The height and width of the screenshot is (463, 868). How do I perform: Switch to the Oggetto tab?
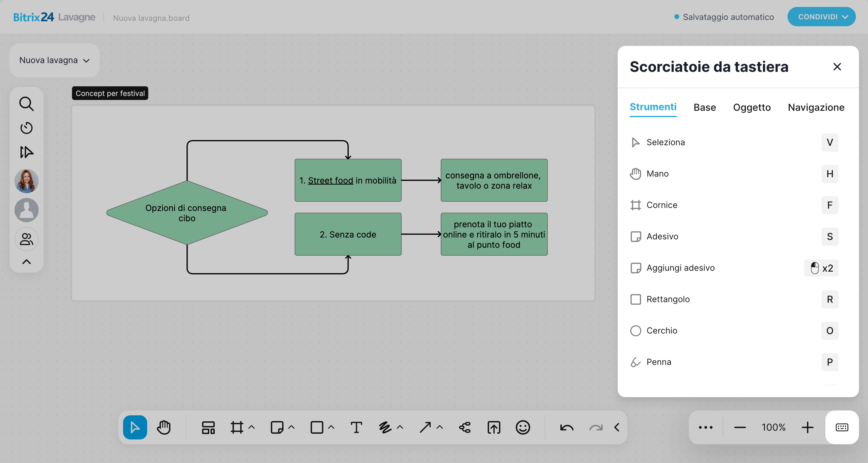click(x=752, y=107)
